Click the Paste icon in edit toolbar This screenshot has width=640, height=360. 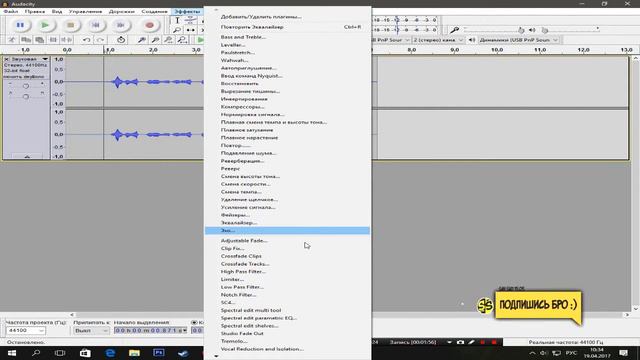coord(40,40)
